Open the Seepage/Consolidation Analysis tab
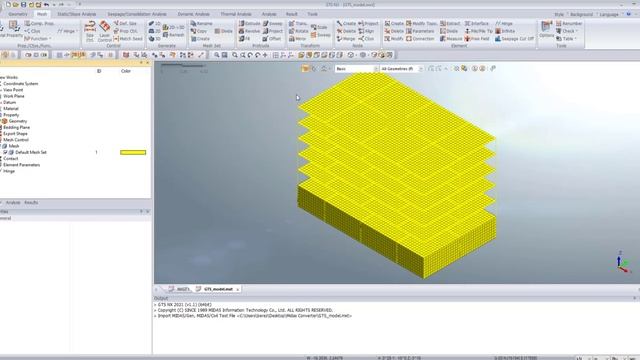 (x=137, y=14)
